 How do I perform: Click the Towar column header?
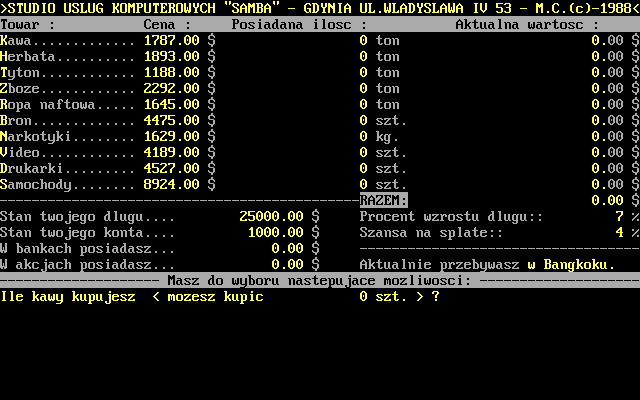tap(24, 24)
